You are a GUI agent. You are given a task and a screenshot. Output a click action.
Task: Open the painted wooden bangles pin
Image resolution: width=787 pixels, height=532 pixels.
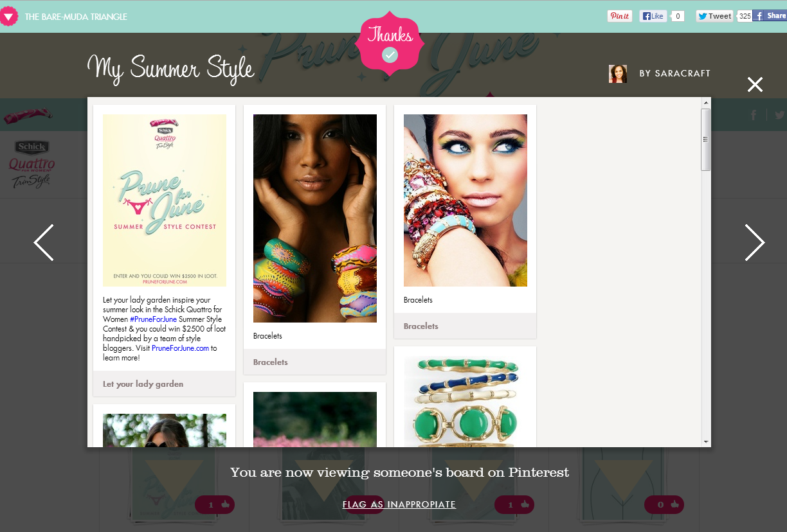(315, 218)
